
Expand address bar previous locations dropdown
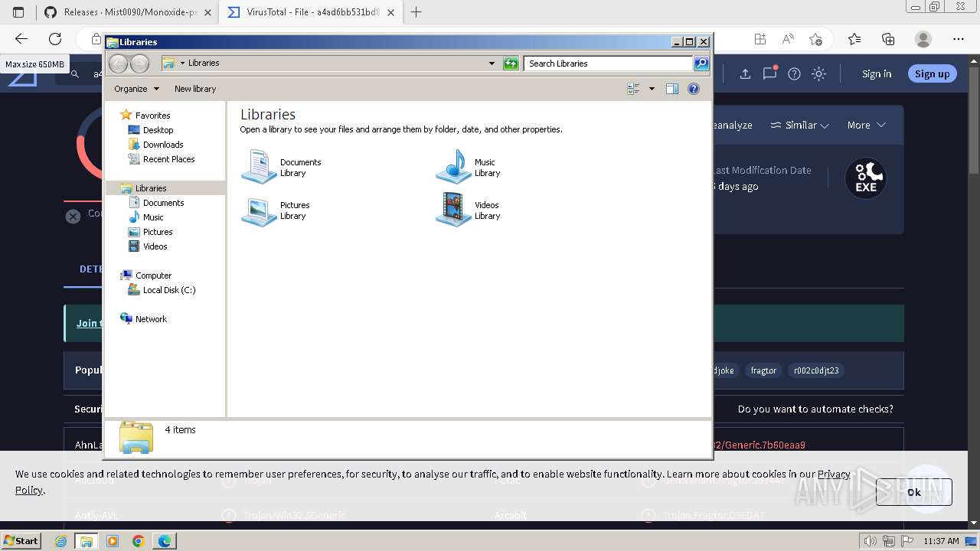click(x=492, y=64)
